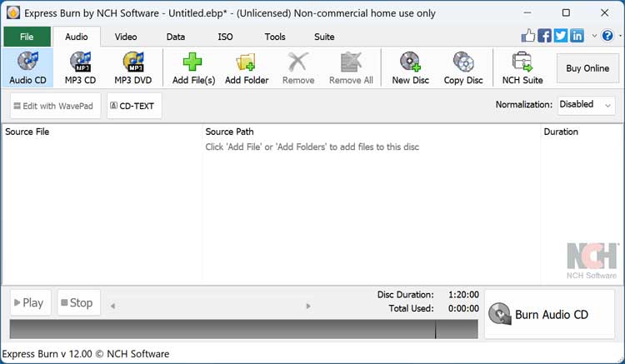Share on Facebook icon
625x364 pixels.
click(x=544, y=36)
